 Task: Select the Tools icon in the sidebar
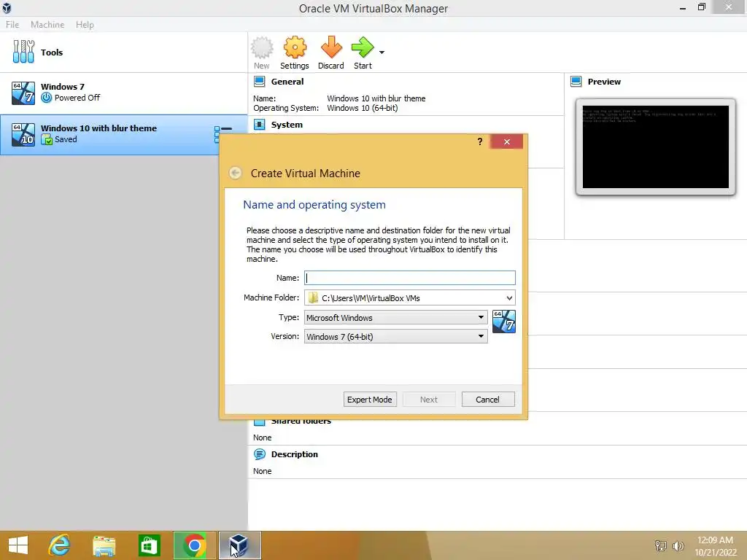pos(23,52)
